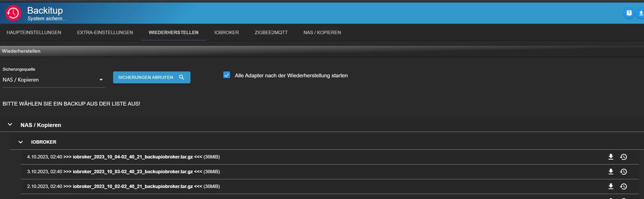The width and height of the screenshot is (644, 199).
Task: Download backup iobroker_2023_10_02
Action: point(610,186)
